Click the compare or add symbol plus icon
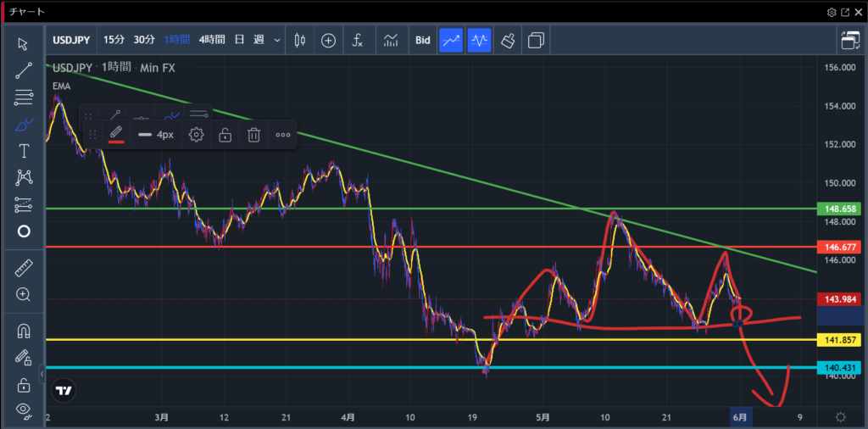 (x=329, y=41)
